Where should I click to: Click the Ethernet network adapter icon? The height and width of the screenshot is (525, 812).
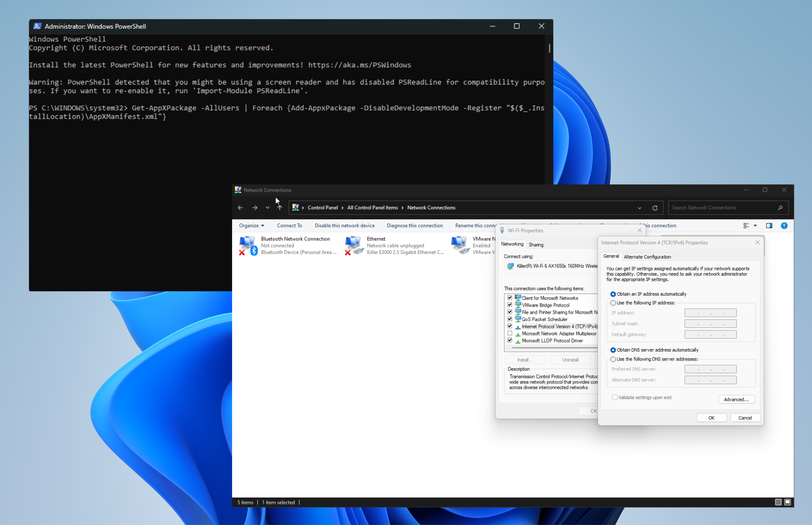pos(353,244)
